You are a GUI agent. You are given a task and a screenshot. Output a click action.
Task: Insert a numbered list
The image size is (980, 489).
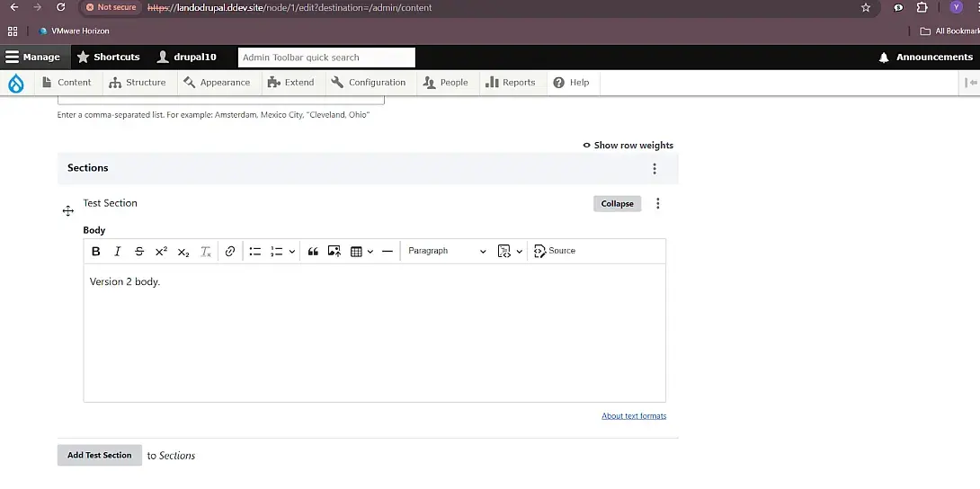(x=276, y=251)
